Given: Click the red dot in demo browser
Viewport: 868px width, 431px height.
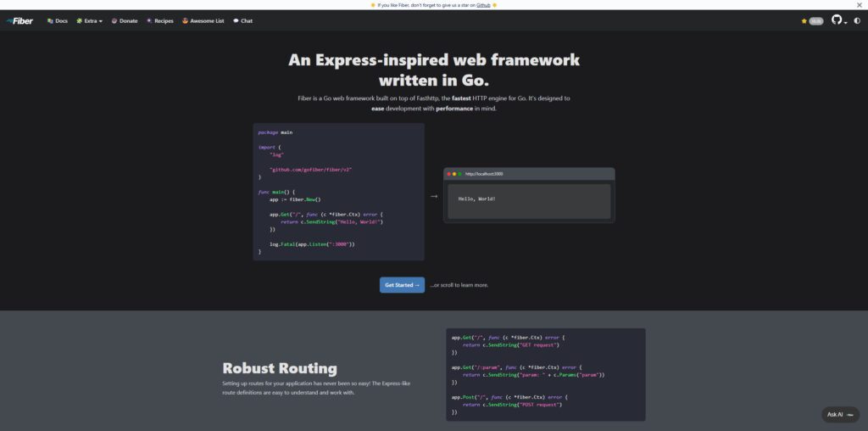Looking at the screenshot, I should point(448,173).
